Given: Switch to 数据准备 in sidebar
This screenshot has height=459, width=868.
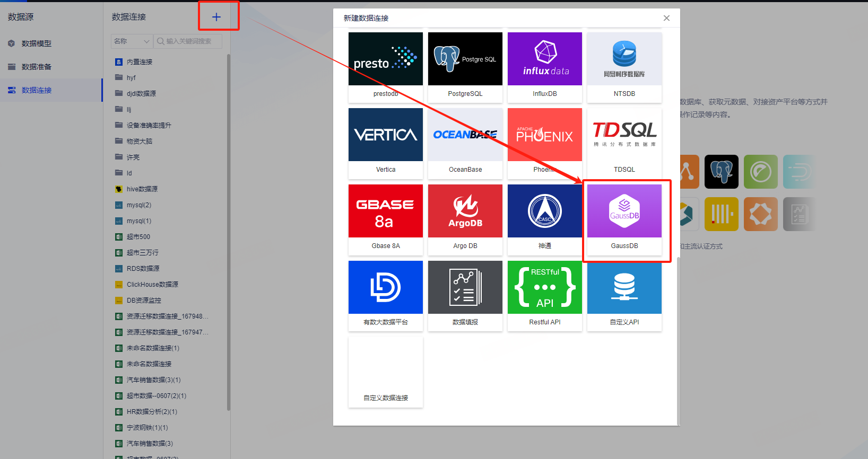Looking at the screenshot, I should coord(36,67).
